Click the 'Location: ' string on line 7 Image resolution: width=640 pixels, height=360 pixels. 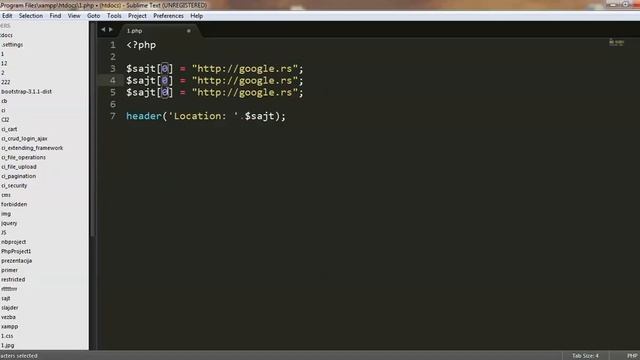[x=203, y=116]
